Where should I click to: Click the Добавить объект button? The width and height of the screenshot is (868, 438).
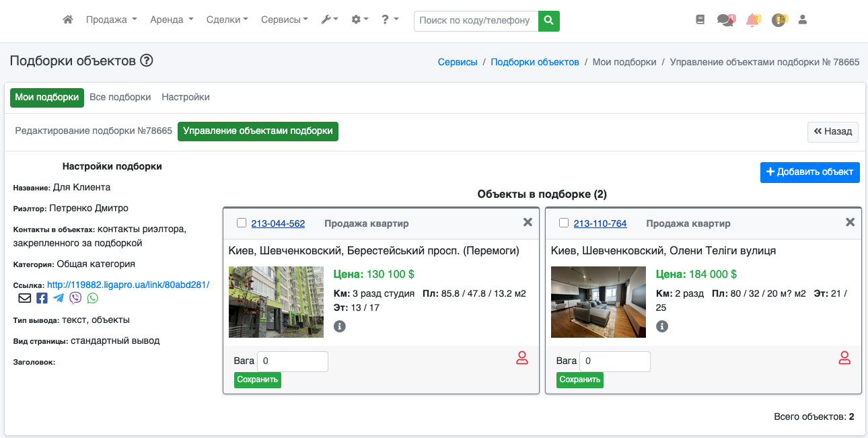(x=809, y=172)
